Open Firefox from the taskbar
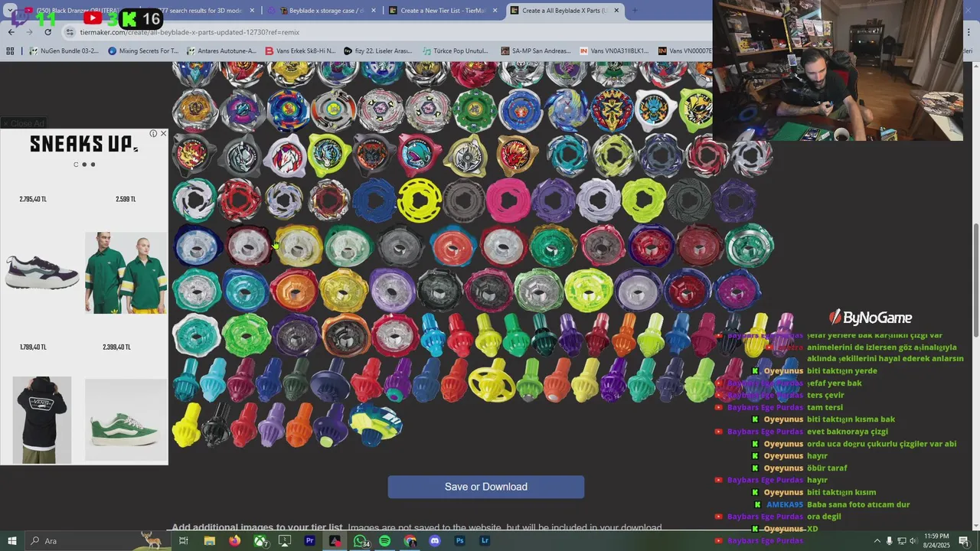The width and height of the screenshot is (980, 551). pos(234,541)
